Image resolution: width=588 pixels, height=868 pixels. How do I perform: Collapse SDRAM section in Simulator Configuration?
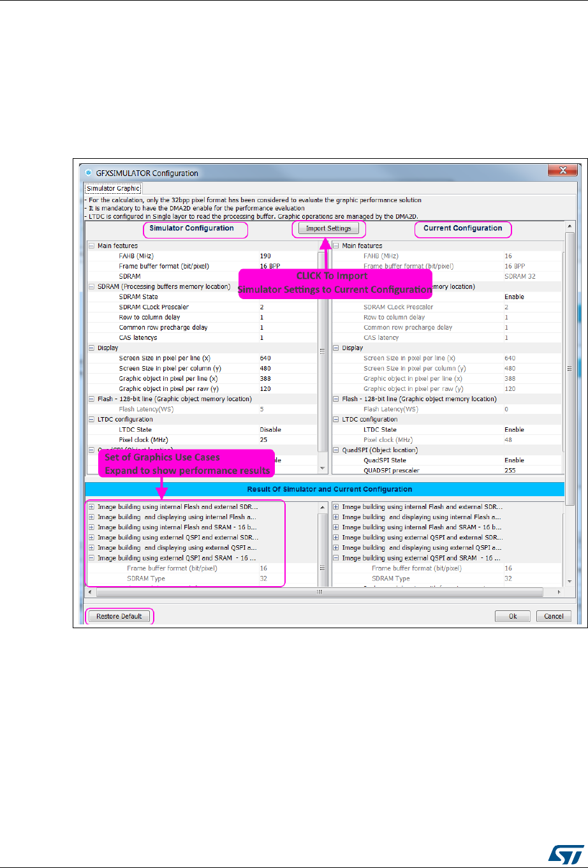(91, 286)
